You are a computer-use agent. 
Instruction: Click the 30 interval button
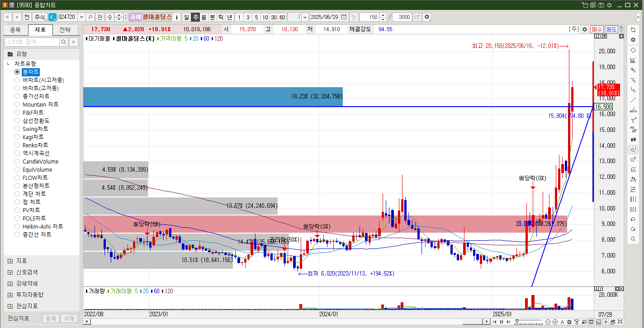(274, 17)
